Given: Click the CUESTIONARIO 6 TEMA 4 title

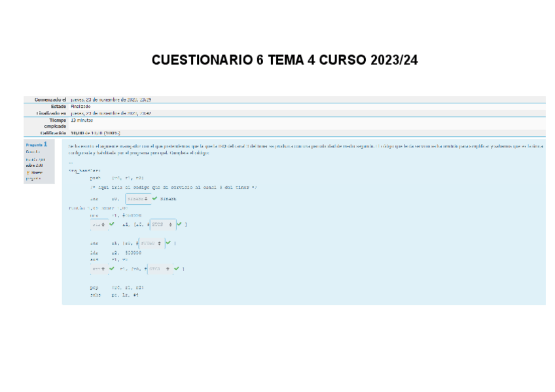Looking at the screenshot, I should pos(285,61).
